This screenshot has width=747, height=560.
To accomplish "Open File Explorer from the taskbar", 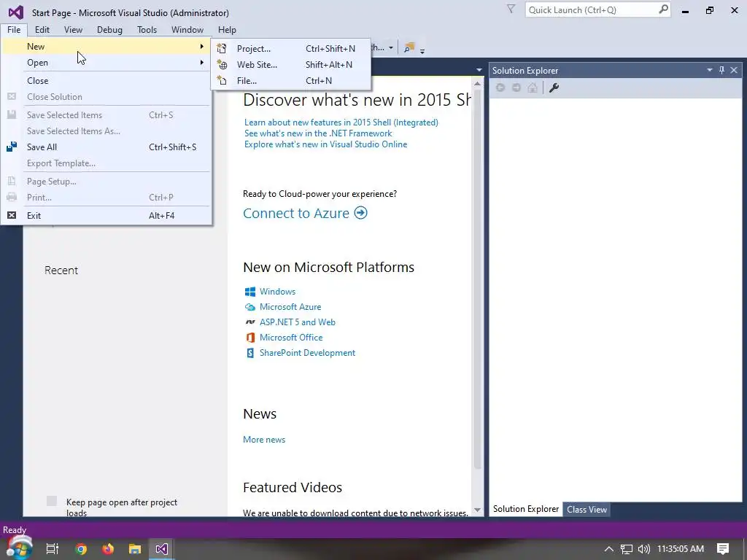I will 135,549.
